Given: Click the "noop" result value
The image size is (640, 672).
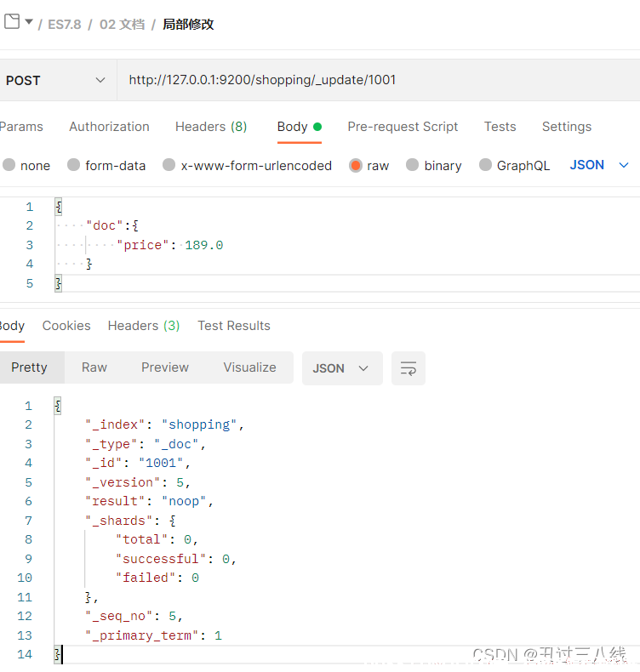Looking at the screenshot, I should tap(184, 501).
